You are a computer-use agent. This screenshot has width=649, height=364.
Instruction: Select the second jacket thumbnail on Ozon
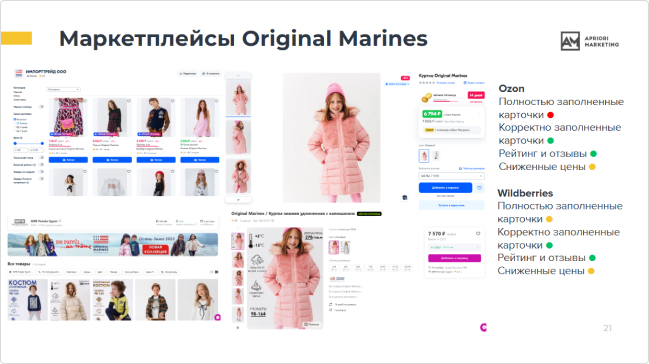click(x=238, y=137)
